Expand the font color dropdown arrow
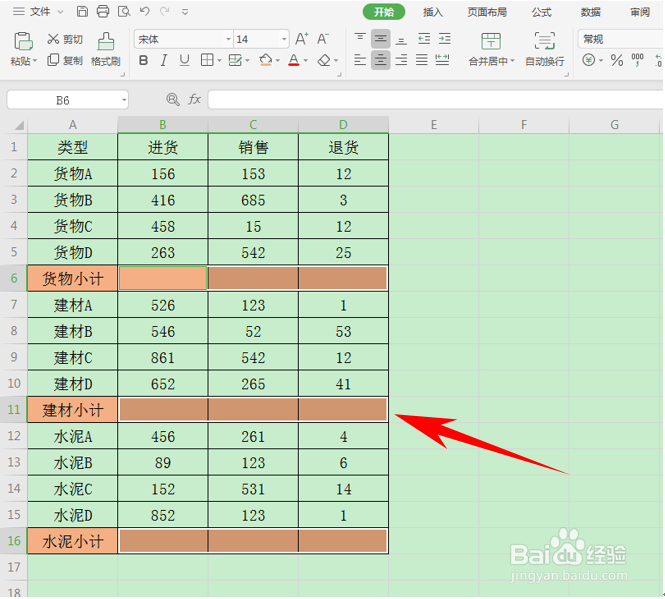Image resolution: width=665 pixels, height=599 pixels. (x=305, y=61)
